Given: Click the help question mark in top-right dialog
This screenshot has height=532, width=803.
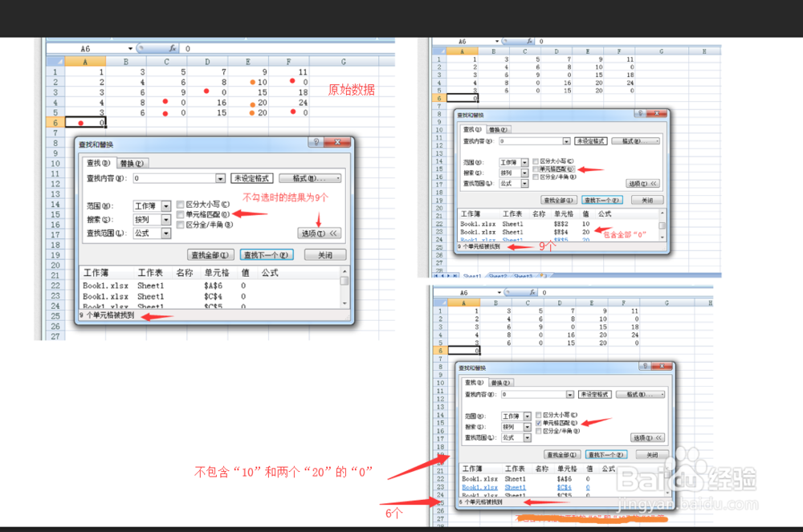Looking at the screenshot, I should click(x=640, y=114).
